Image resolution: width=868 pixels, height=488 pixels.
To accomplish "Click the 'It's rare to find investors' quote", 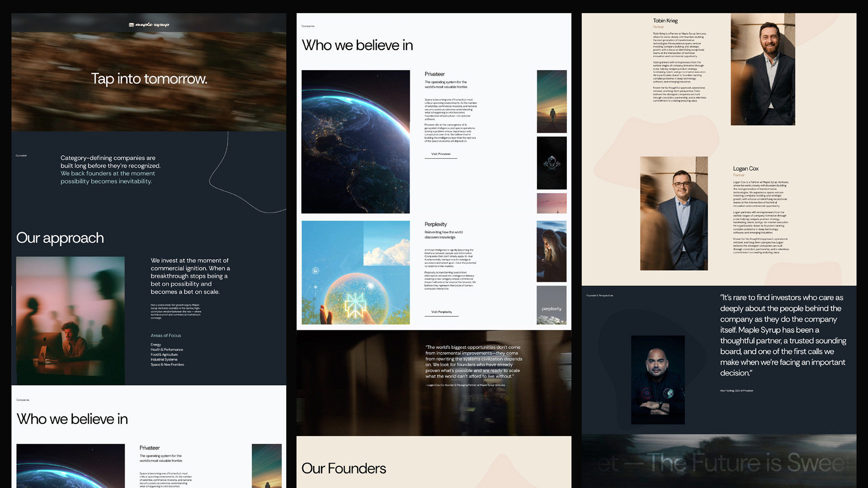I will [x=783, y=335].
